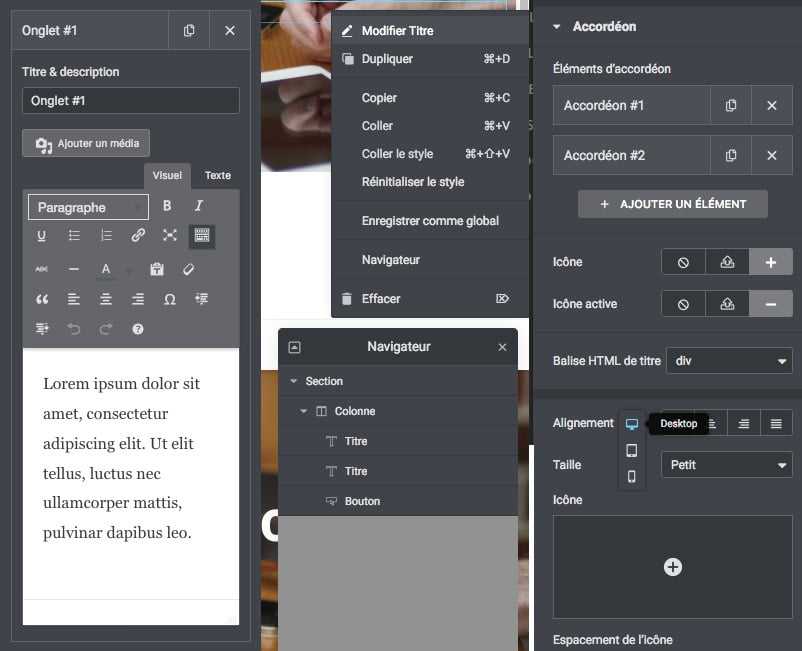Undo the last editor action

[74, 329]
